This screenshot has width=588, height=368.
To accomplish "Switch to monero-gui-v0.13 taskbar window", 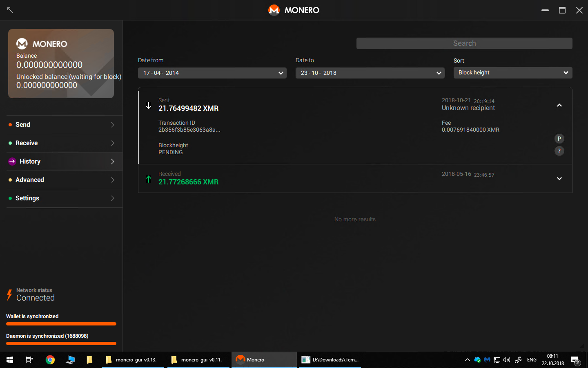I will click(x=133, y=360).
